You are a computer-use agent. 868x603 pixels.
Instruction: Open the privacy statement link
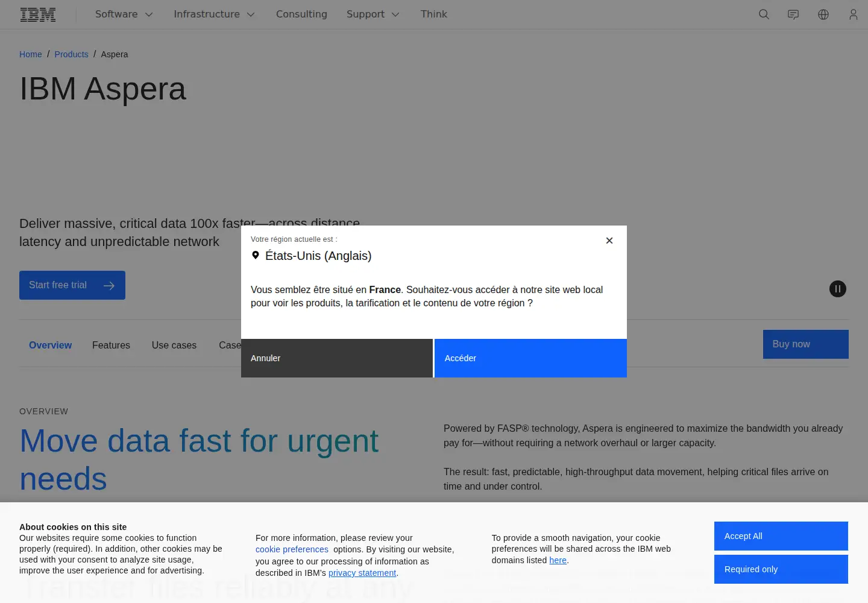coord(362,573)
